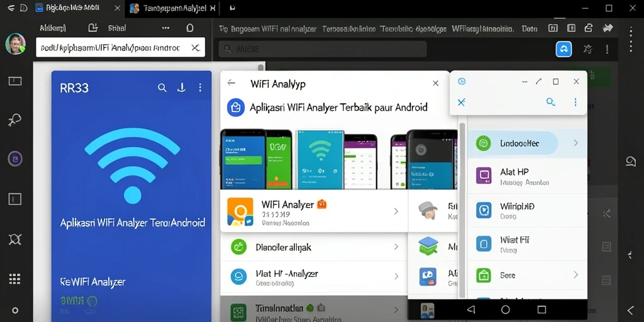Click the green circle icon beside Lndoeoltec
The image size is (644, 322).
pos(484,143)
